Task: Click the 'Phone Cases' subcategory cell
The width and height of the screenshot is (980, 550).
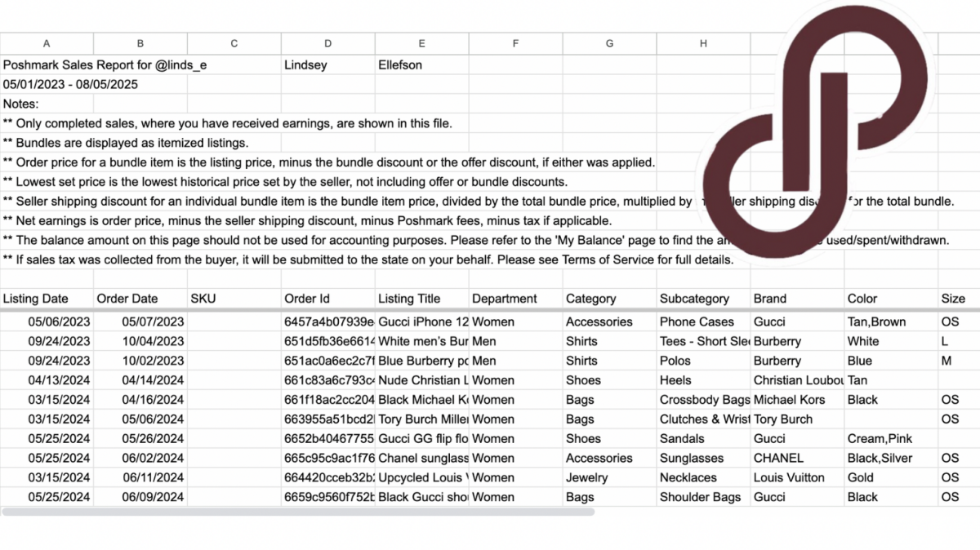Action: point(697,322)
